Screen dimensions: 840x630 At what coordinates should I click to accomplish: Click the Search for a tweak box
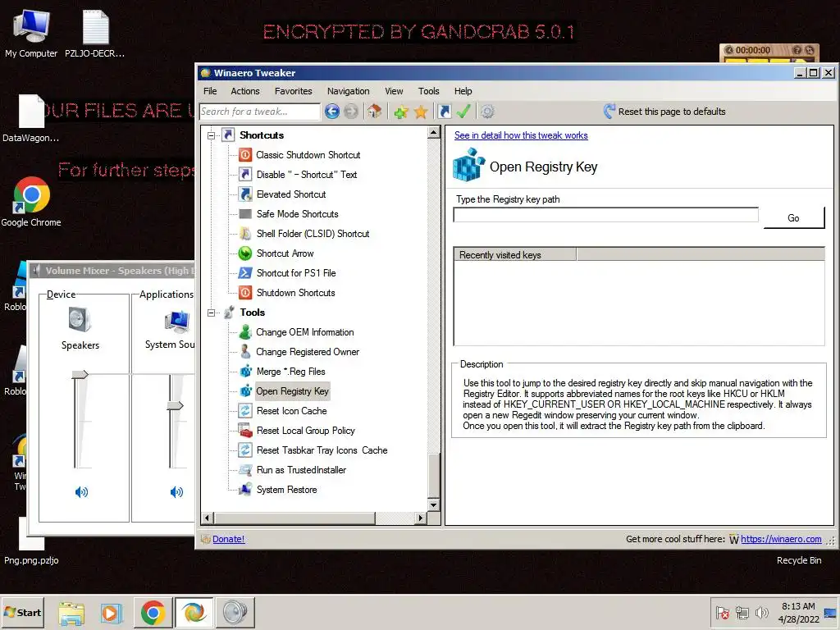tap(260, 112)
